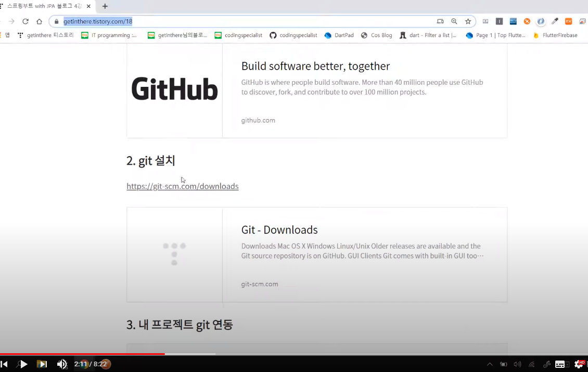The image size is (588, 372).
Task: Mute the video volume speaker
Action: [62, 364]
